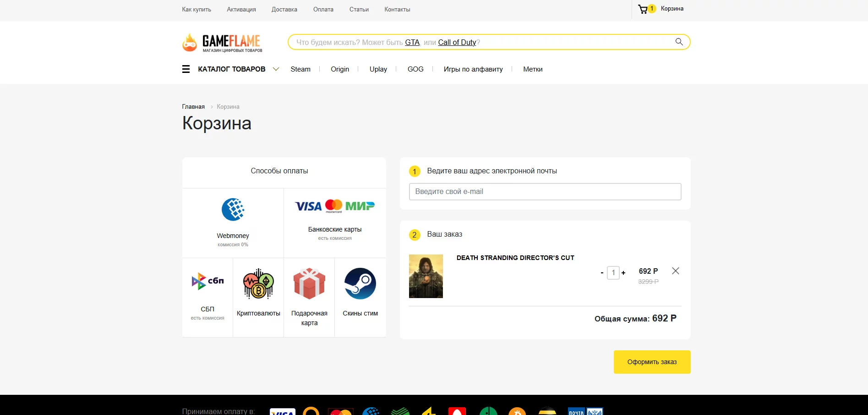The image size is (868, 415).
Task: Click the Ваш заказ step heading
Action: pos(445,234)
